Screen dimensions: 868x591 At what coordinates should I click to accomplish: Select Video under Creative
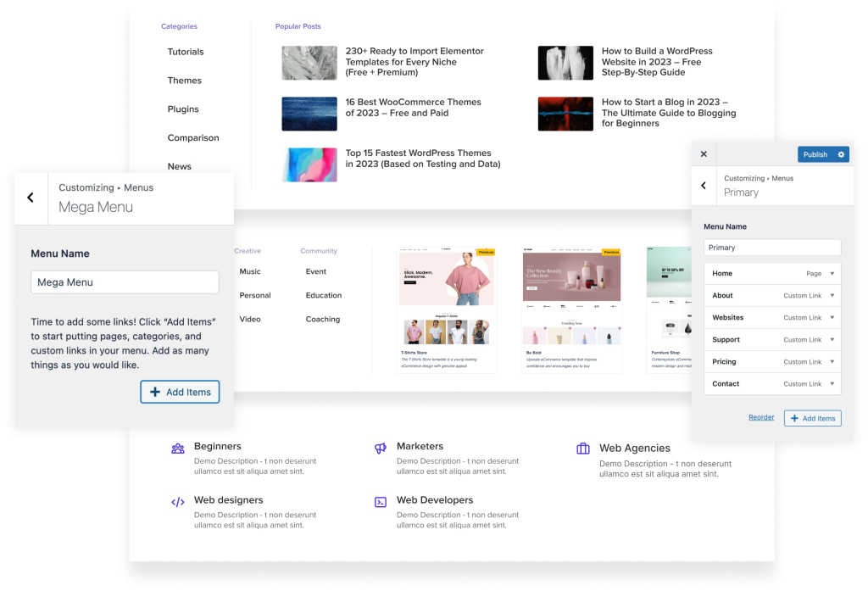pyautogui.click(x=250, y=319)
